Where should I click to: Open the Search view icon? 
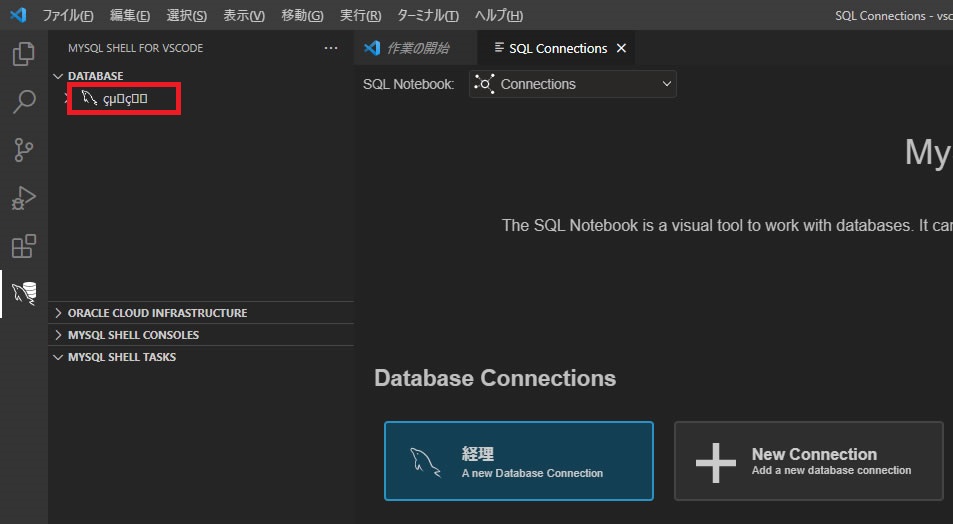pos(23,102)
